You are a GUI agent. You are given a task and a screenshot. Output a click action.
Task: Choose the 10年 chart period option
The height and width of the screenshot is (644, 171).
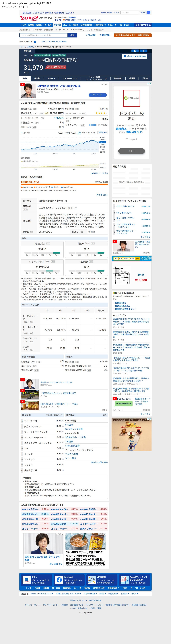coord(93,132)
